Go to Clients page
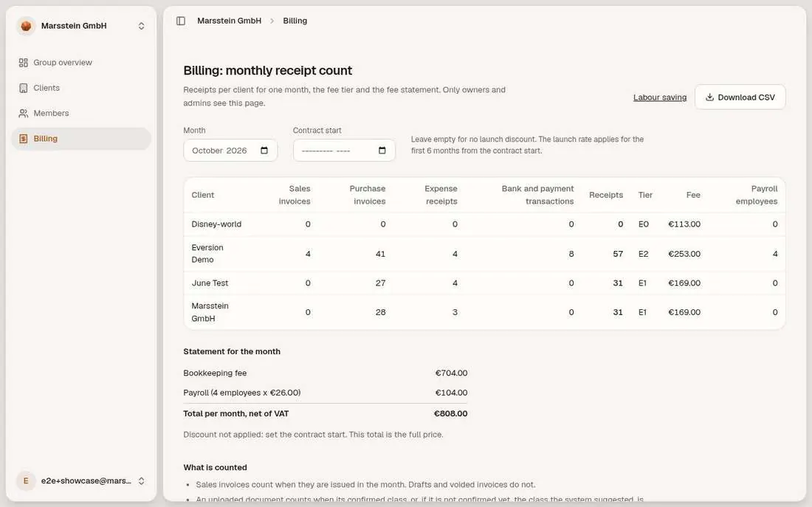This screenshot has height=507, width=812. (81, 88)
